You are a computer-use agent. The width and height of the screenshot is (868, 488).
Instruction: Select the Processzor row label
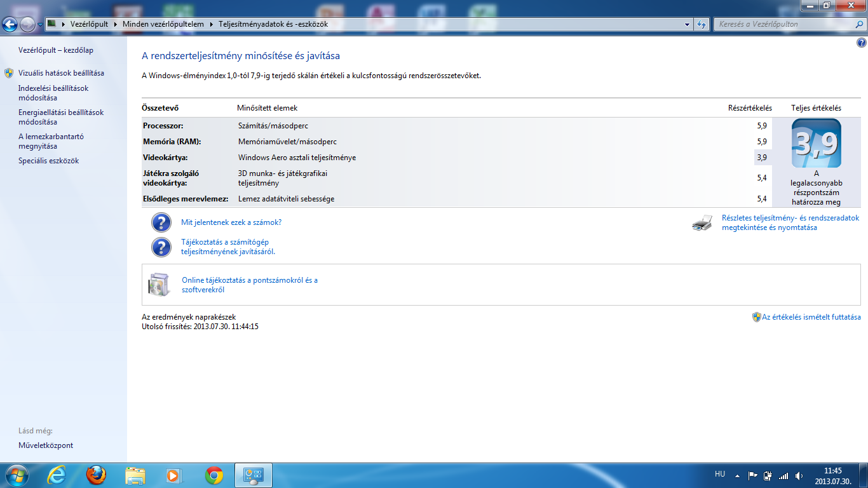pyautogui.click(x=163, y=126)
